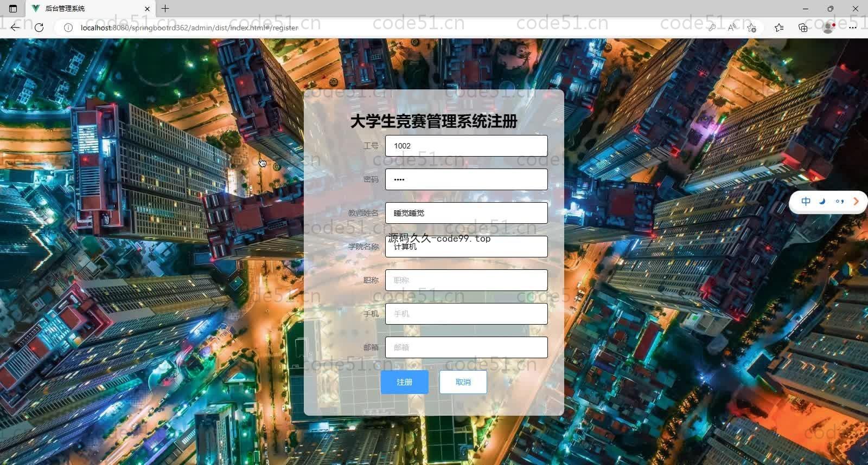The image size is (868, 465).
Task: Click the address bar URL
Action: pos(189,28)
